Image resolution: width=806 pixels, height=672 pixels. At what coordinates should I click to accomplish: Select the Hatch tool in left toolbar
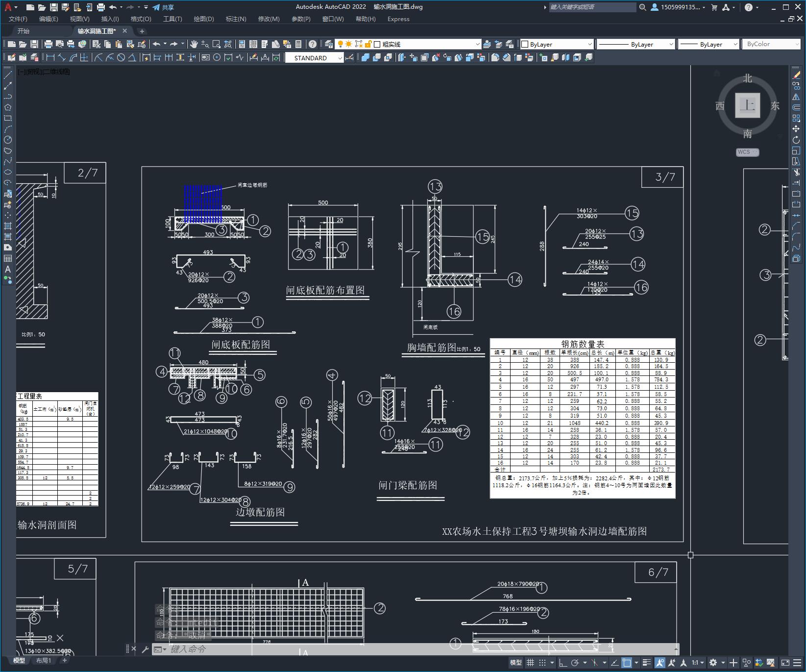[x=8, y=226]
